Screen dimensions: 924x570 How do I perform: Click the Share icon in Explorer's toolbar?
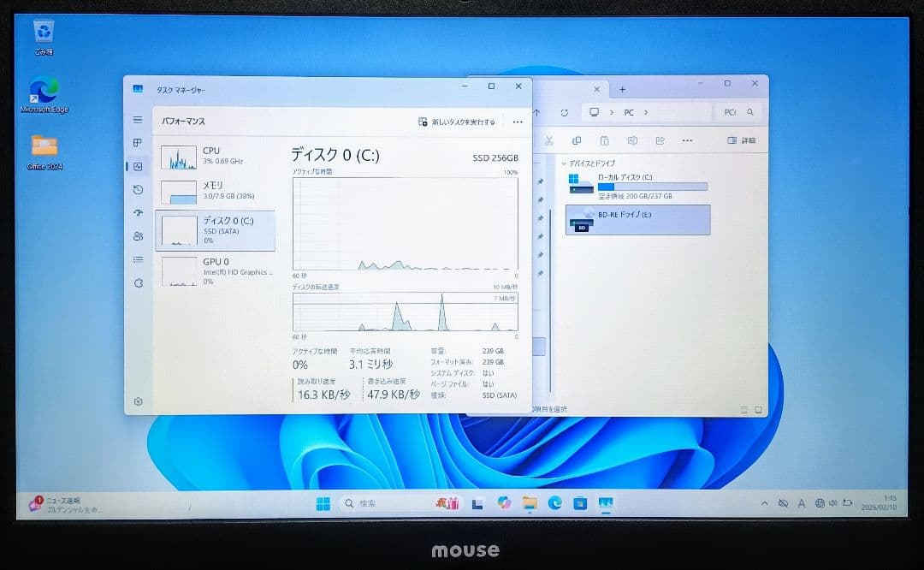click(x=661, y=140)
